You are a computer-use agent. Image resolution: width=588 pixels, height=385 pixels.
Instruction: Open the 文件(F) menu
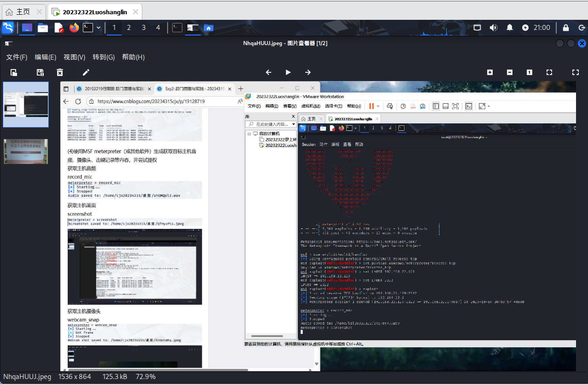[x=17, y=57]
